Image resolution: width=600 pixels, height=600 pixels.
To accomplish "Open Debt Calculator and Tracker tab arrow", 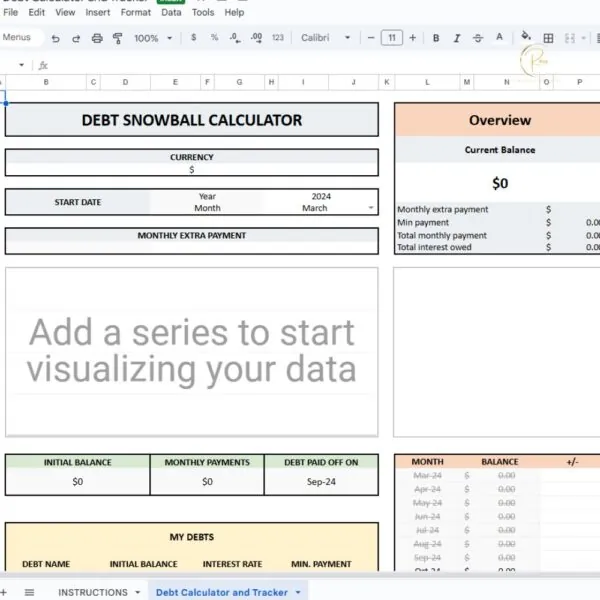I will coord(298,592).
